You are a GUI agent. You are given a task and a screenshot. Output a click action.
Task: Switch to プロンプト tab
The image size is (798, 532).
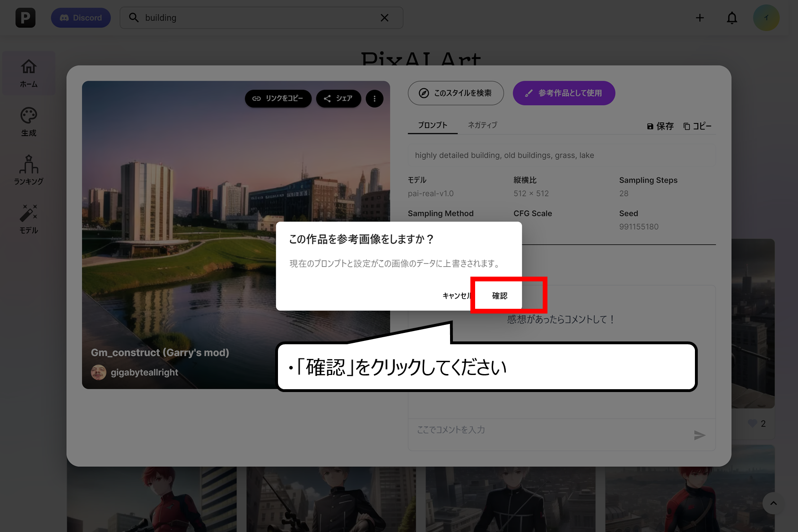click(x=433, y=125)
